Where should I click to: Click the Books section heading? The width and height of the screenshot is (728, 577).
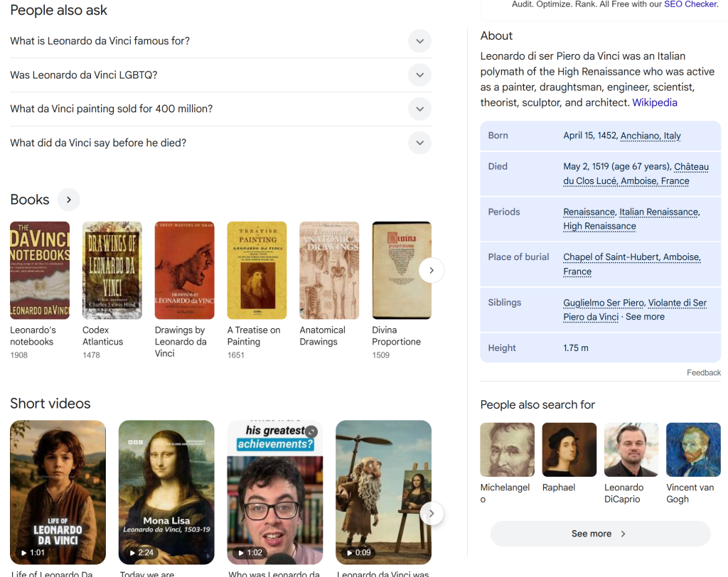pyautogui.click(x=30, y=200)
